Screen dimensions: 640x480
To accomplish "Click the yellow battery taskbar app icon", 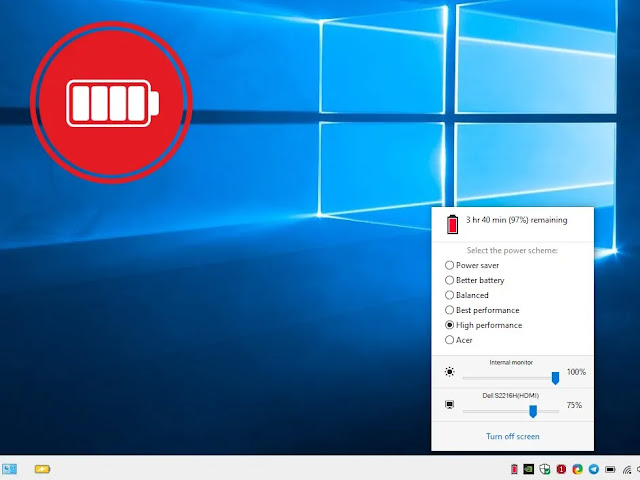I will tap(42, 469).
